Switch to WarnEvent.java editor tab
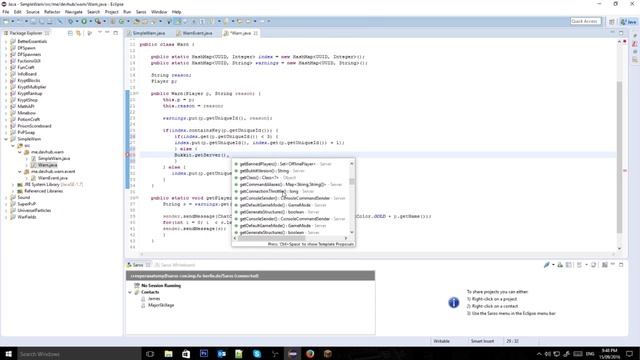 pyautogui.click(x=197, y=33)
